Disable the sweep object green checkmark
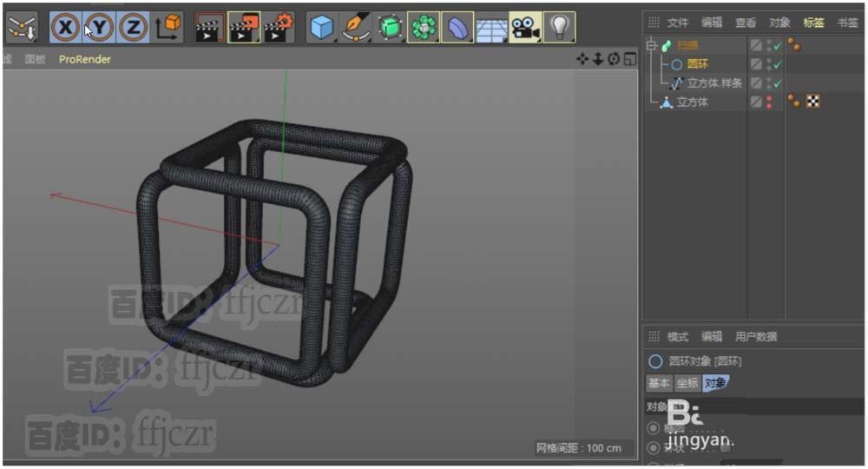The image size is (868, 469). (778, 46)
